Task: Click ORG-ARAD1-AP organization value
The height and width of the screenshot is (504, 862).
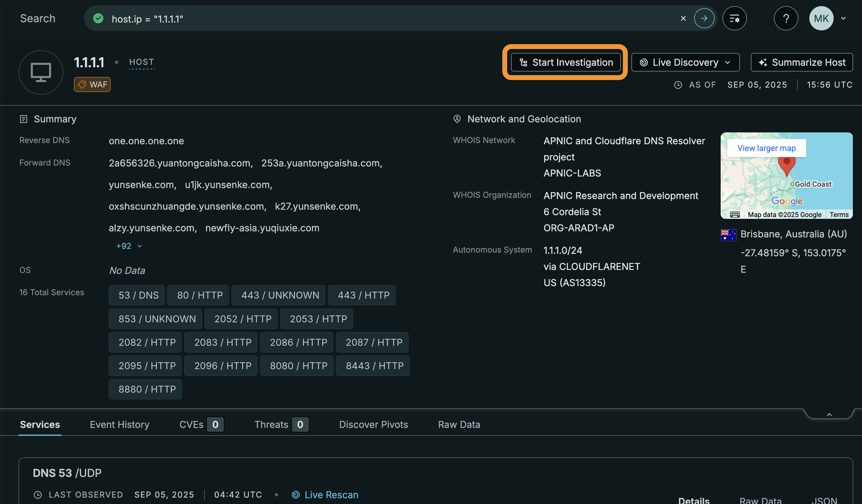Action: pyautogui.click(x=579, y=228)
